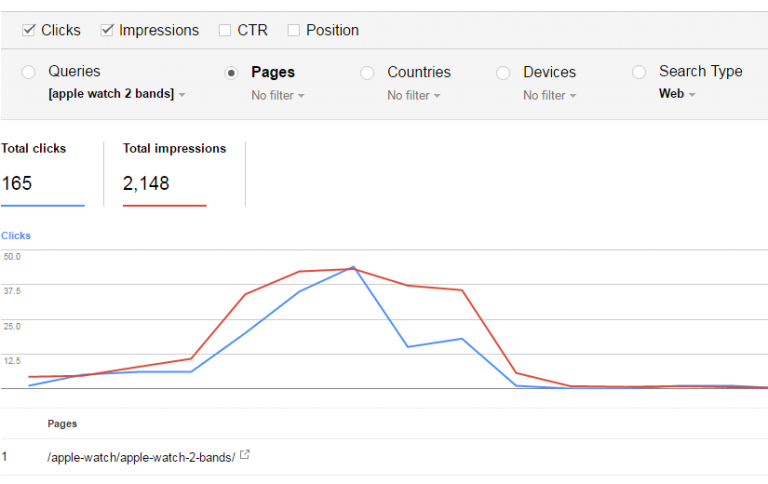Viewport: 768px width, 484px height.
Task: Enable the CTR checkbox
Action: pyautogui.click(x=224, y=30)
